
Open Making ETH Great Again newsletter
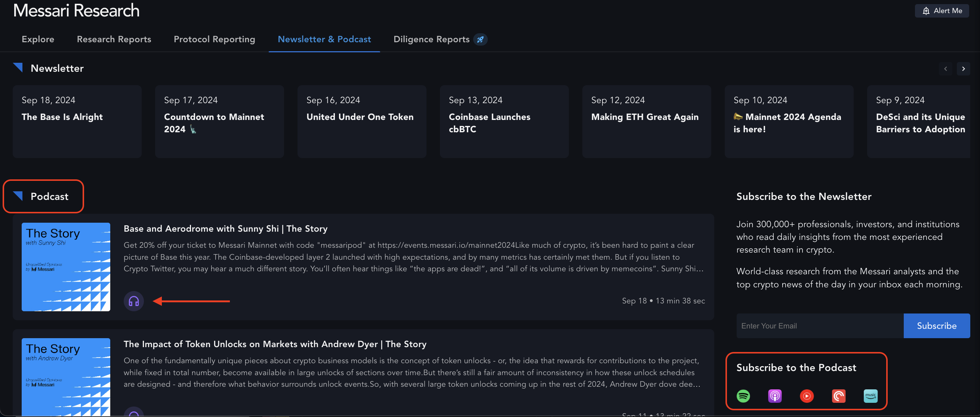646,121
